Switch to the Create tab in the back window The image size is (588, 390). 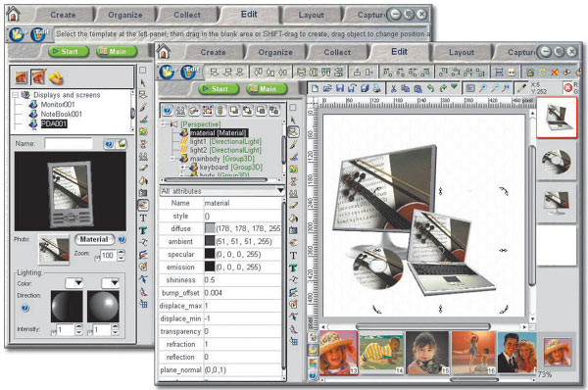[x=63, y=15]
